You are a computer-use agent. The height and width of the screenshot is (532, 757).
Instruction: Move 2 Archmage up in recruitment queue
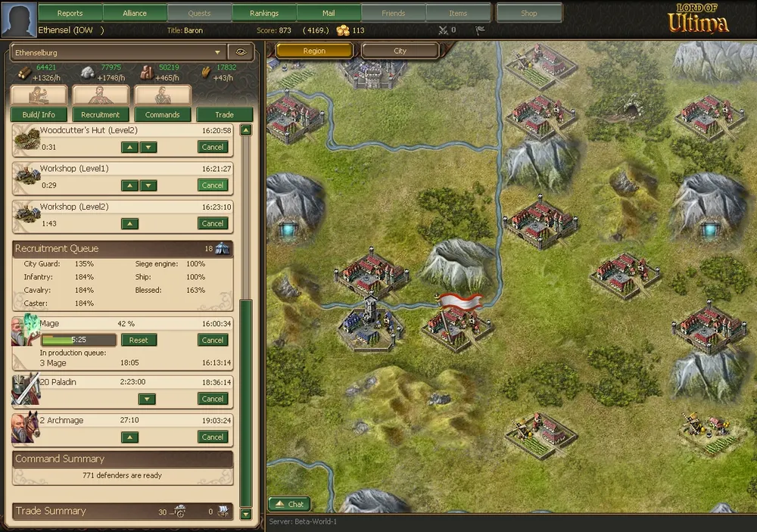[129, 437]
